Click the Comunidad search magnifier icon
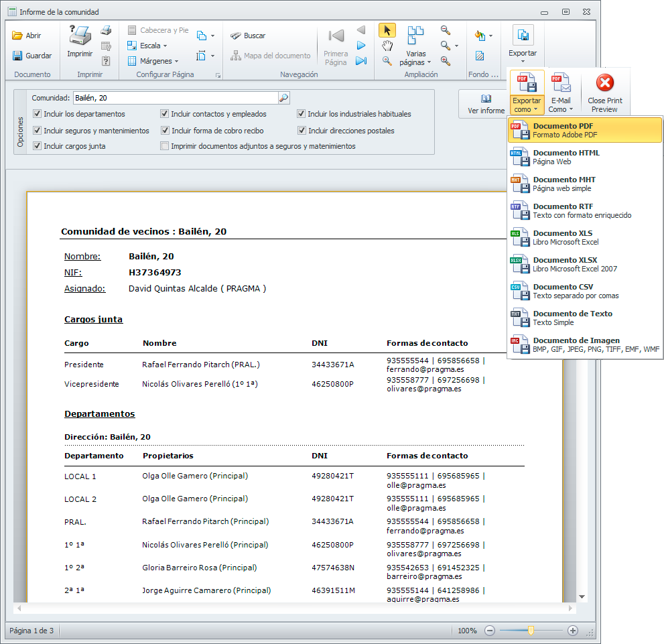Viewport: 664px width, 644px height. pyautogui.click(x=283, y=98)
